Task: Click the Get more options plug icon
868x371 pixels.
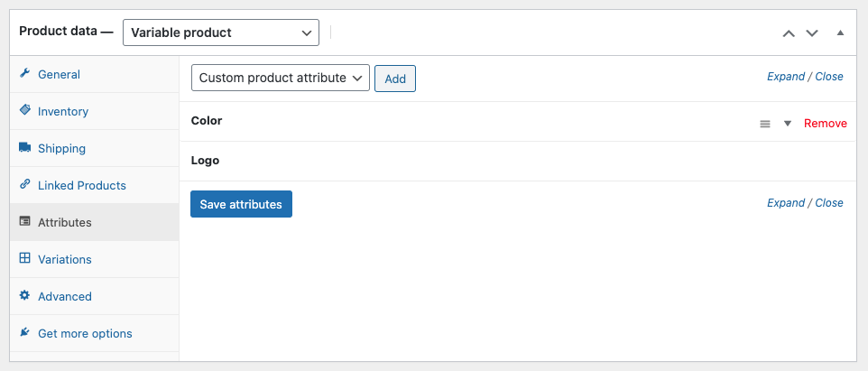Action: point(24,332)
